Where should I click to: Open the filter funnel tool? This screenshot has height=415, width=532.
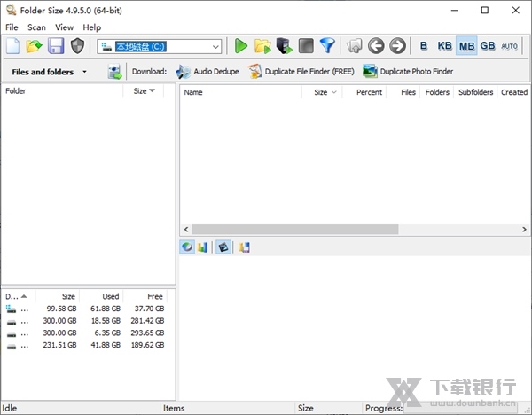pos(327,46)
